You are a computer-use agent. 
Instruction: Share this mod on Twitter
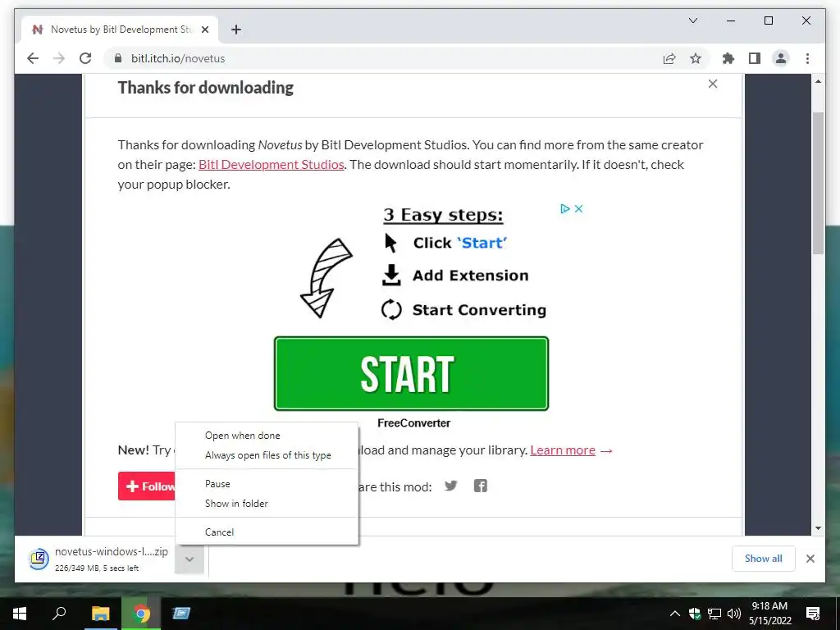click(451, 486)
